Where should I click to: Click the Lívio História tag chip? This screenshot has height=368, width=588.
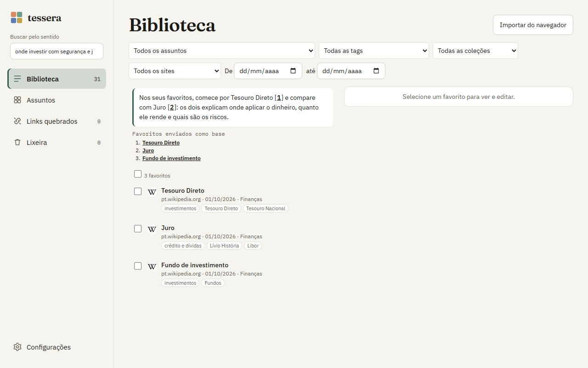pyautogui.click(x=224, y=246)
